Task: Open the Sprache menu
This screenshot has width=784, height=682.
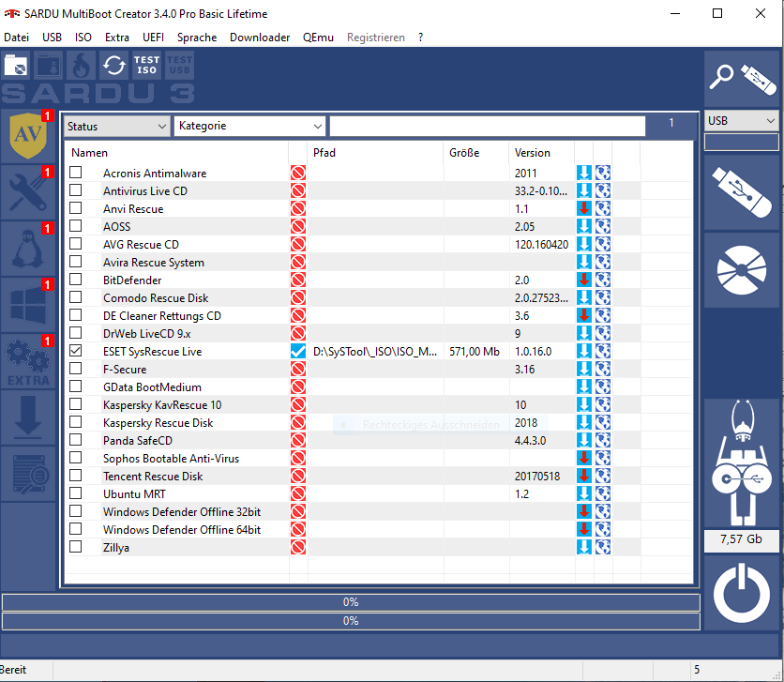Action: tap(197, 38)
